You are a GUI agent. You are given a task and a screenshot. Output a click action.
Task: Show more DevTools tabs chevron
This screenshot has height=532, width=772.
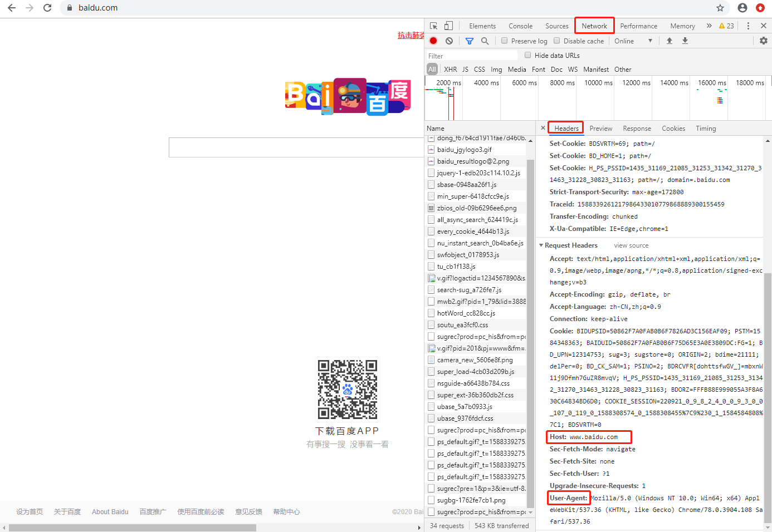coord(709,26)
